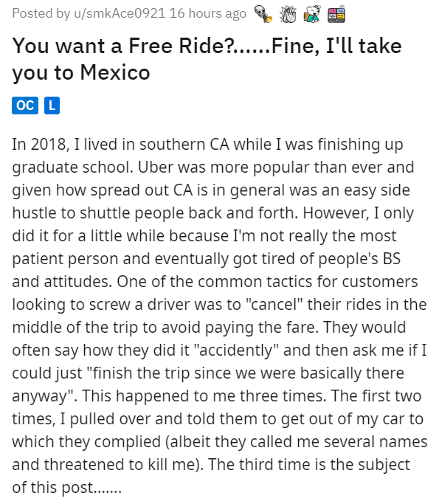Click "In 2018" at the start of the post body

click(41, 145)
